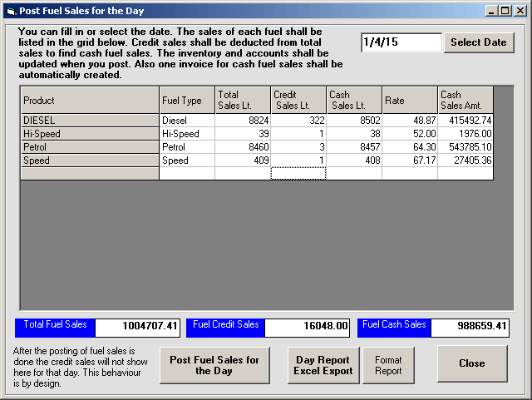The height and width of the screenshot is (400, 532).
Task: Maximize the Post Fuel Sales window
Action: (x=505, y=10)
